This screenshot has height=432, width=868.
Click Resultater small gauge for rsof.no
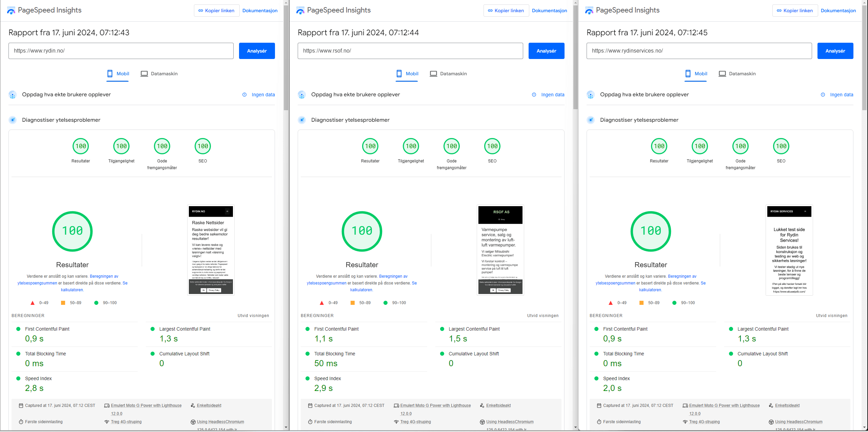370,146
